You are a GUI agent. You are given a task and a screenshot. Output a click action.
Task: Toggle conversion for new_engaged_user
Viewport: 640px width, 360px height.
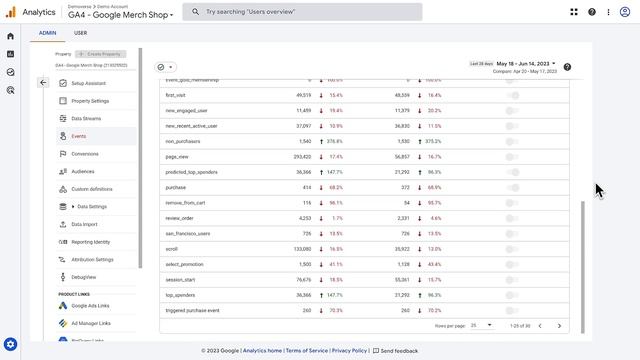click(x=512, y=111)
